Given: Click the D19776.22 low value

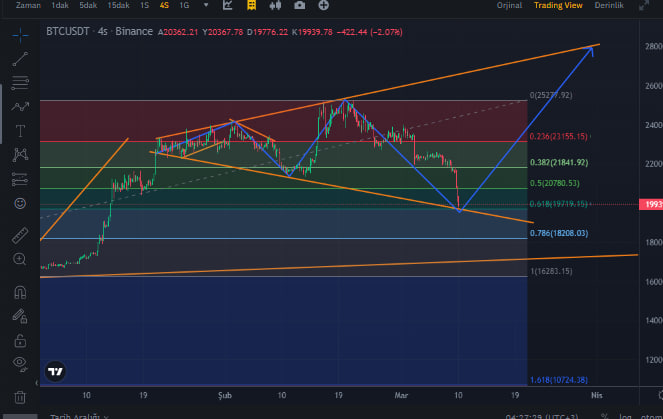Looking at the screenshot, I should [267, 32].
